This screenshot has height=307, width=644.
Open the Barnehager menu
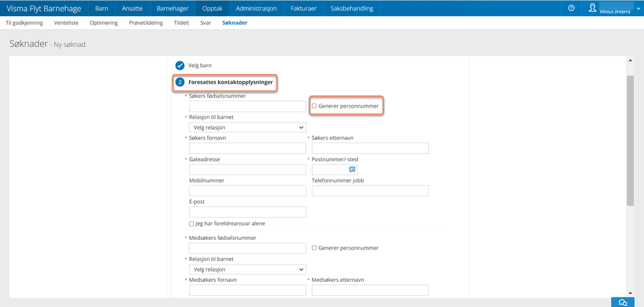click(173, 8)
